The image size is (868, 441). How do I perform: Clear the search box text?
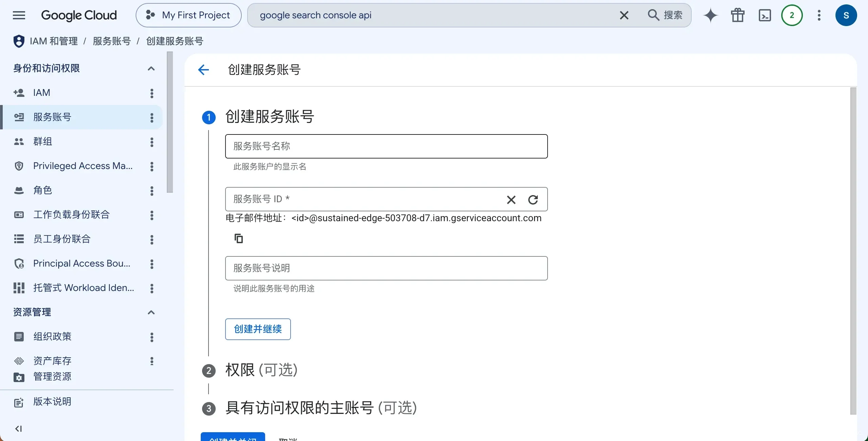(x=624, y=15)
